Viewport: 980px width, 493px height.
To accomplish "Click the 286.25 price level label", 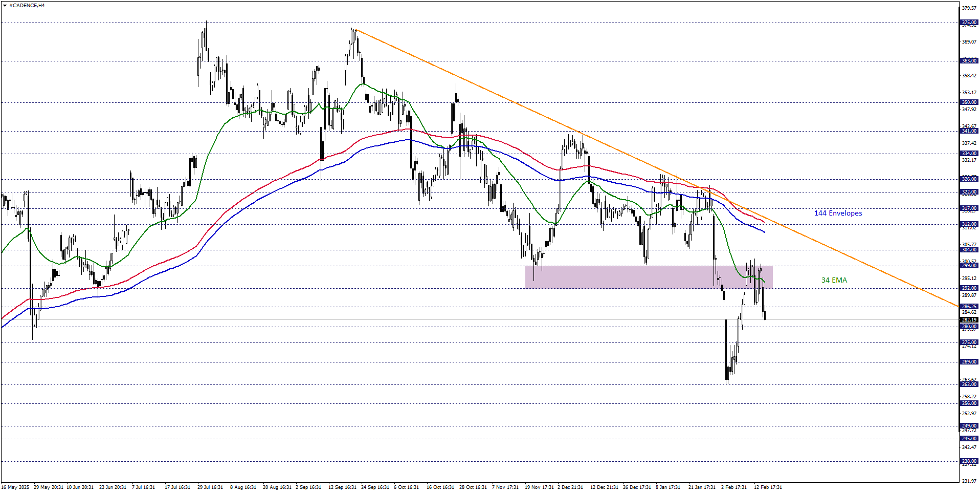I will coord(969,307).
